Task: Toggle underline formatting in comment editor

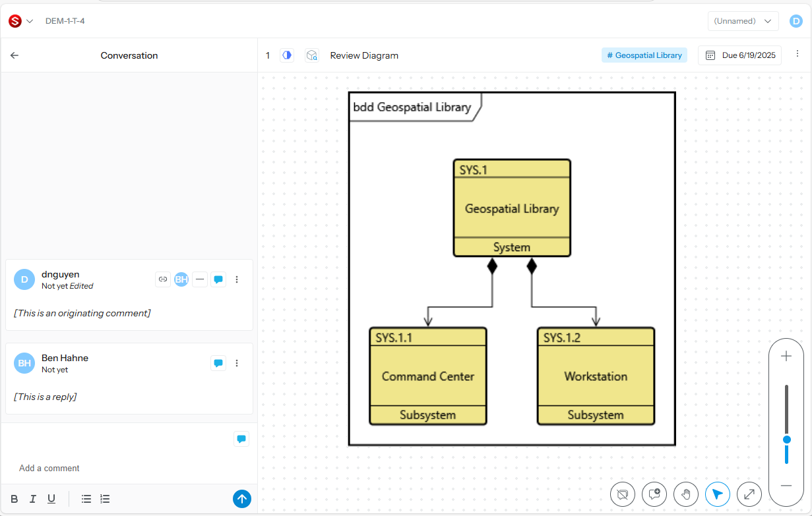Action: 51,499
